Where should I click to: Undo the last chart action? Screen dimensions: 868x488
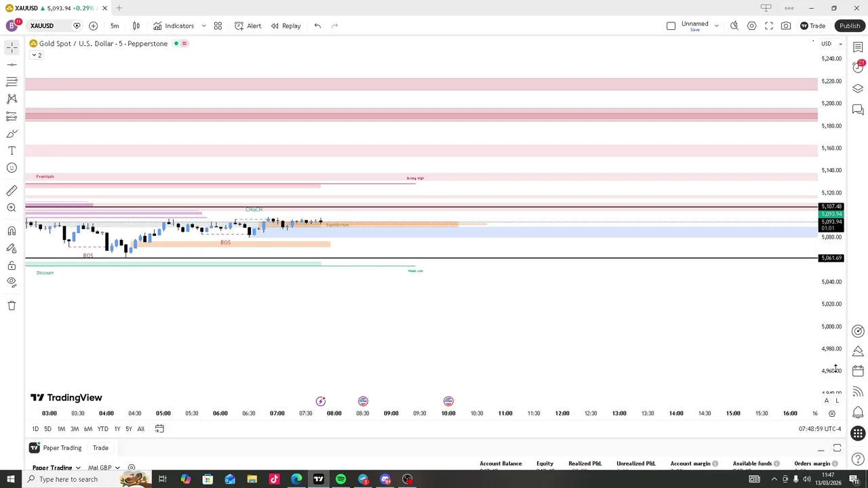click(x=317, y=26)
